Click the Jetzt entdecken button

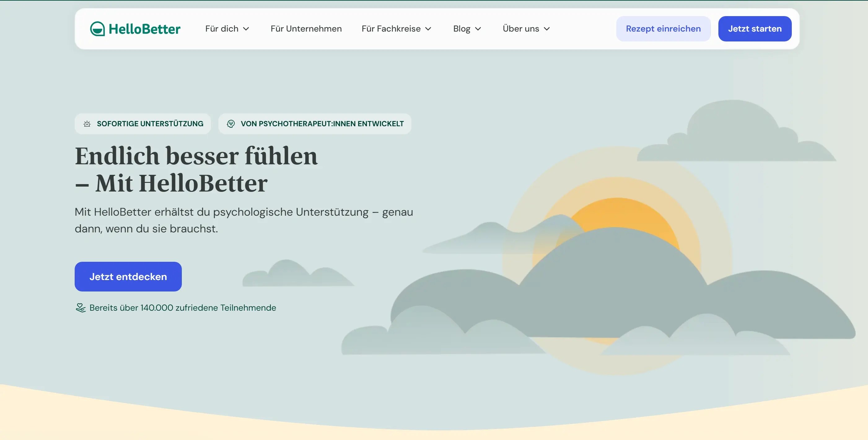[128, 277]
